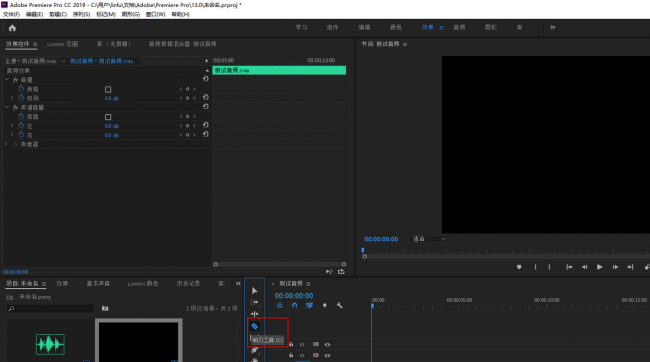Viewport: 650px width, 362px height.
Task: Click the new bin folder icon by search
Action: pos(105,309)
